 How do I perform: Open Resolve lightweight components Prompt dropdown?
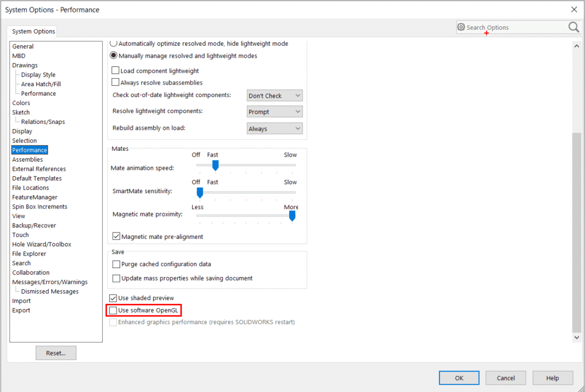click(275, 111)
